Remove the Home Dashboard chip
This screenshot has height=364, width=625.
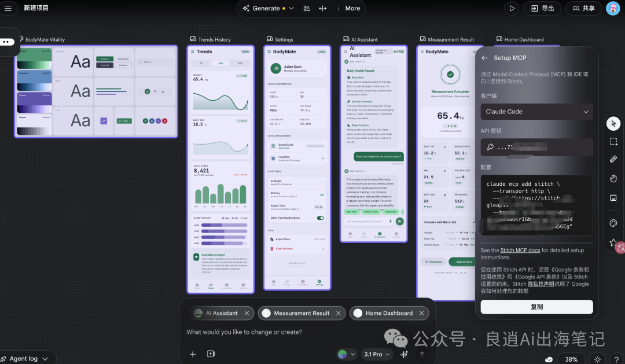422,313
